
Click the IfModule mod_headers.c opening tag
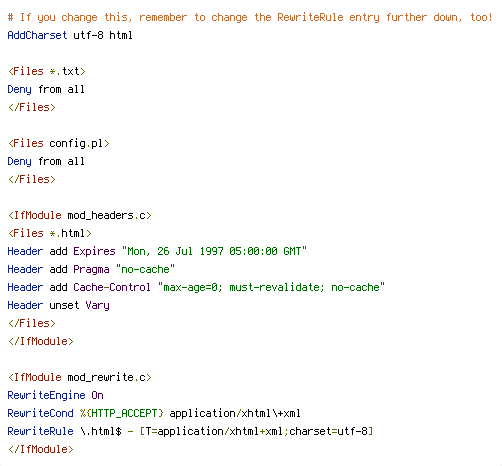point(80,215)
